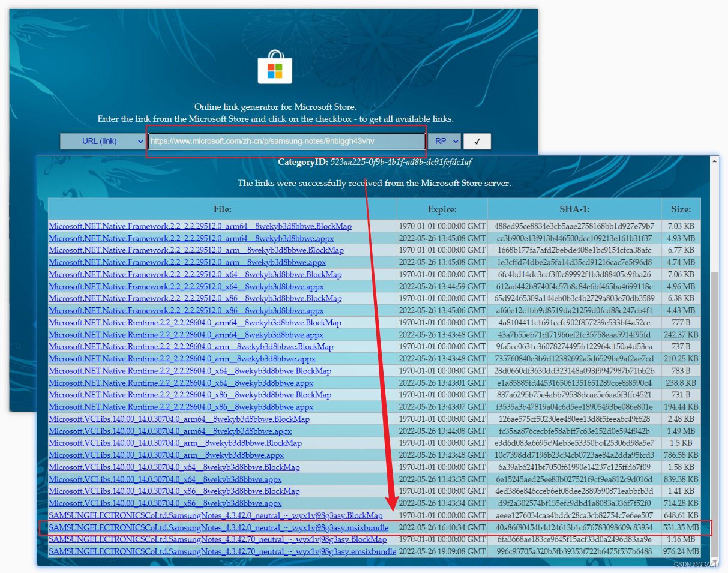Download NET.Native.Runtime arm appx file
Screen dimensions: 728x573
(182, 359)
